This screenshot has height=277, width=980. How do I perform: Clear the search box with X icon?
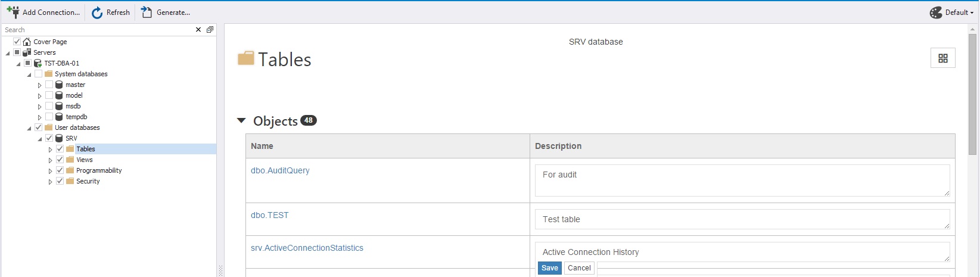pyautogui.click(x=198, y=30)
